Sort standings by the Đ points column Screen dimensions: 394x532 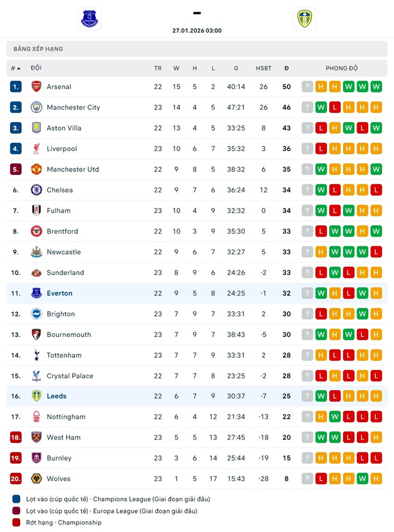click(x=286, y=68)
